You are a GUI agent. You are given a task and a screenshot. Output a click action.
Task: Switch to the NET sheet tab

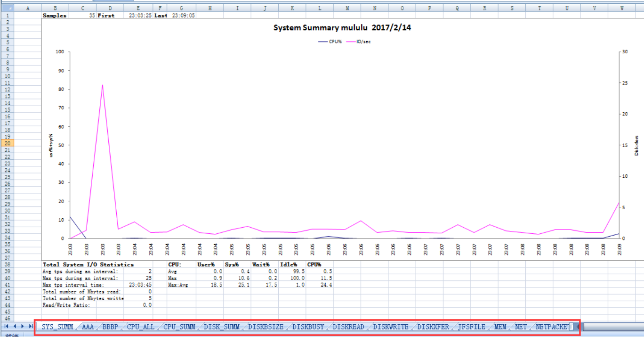coord(521,327)
